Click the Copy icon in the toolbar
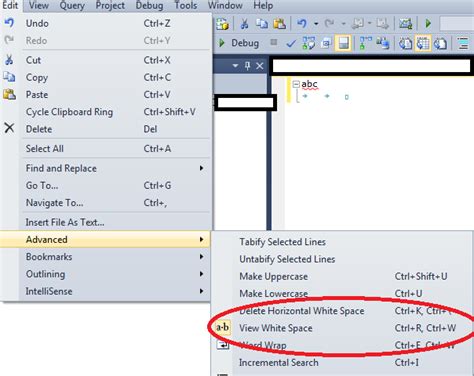 pyautogui.click(x=262, y=24)
